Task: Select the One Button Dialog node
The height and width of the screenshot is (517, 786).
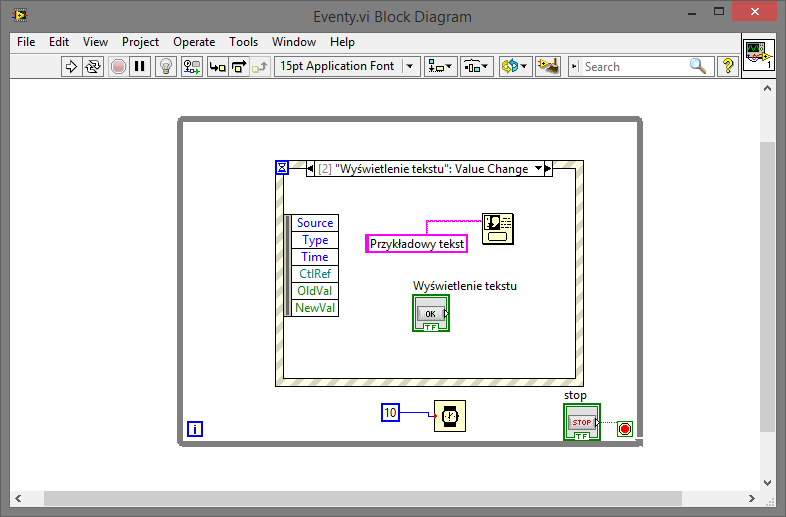Action: (x=498, y=229)
